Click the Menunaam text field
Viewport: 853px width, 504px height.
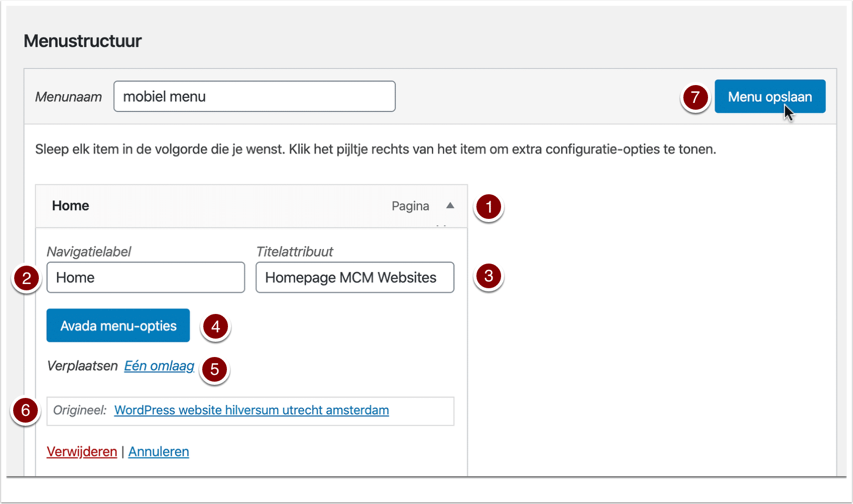click(x=255, y=97)
